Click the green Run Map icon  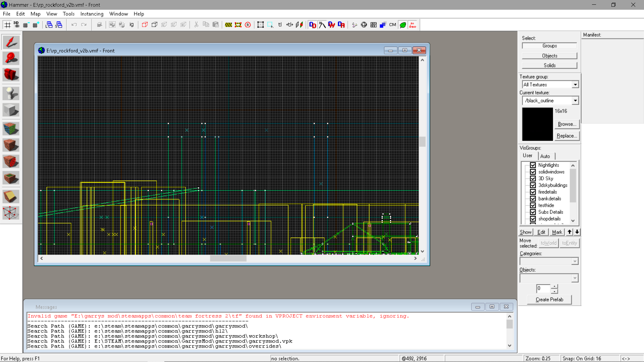click(403, 25)
